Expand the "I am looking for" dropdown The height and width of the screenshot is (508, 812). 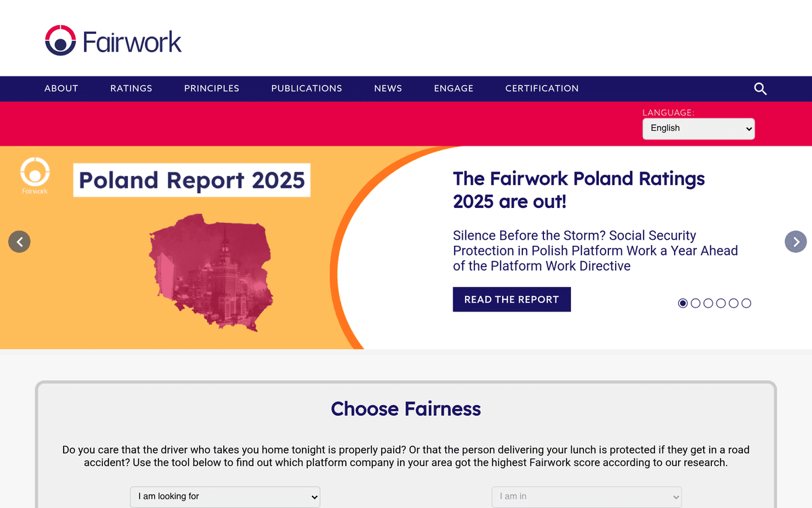click(x=225, y=496)
